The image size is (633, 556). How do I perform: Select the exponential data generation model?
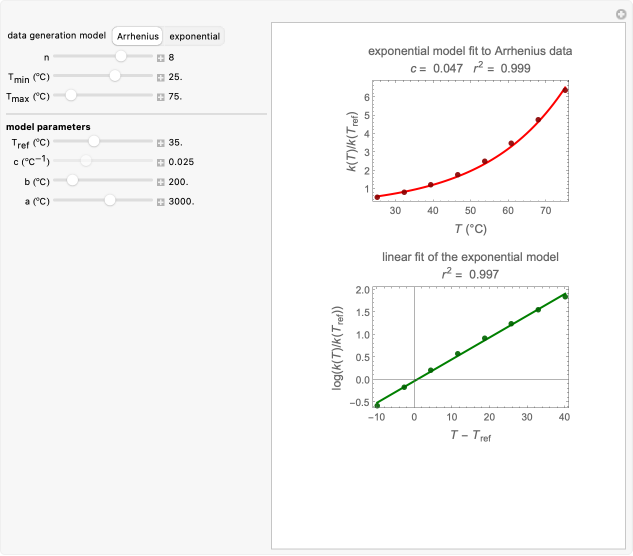tap(195, 36)
